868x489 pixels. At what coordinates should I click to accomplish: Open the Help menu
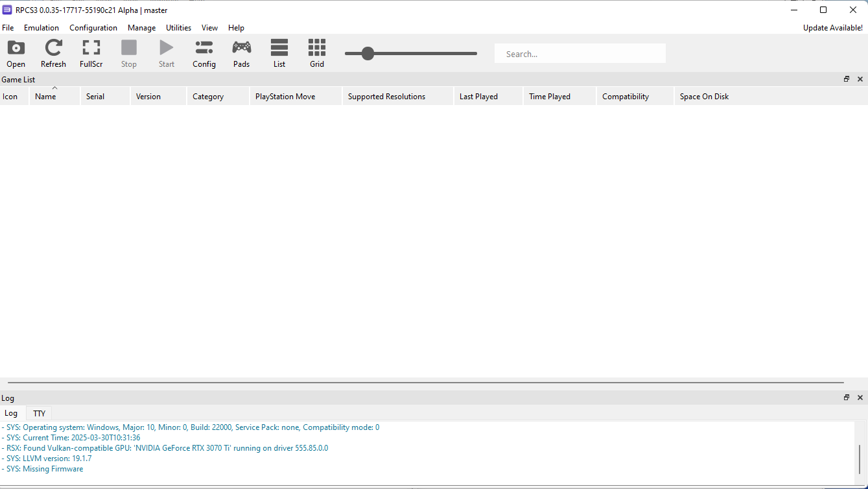(236, 28)
